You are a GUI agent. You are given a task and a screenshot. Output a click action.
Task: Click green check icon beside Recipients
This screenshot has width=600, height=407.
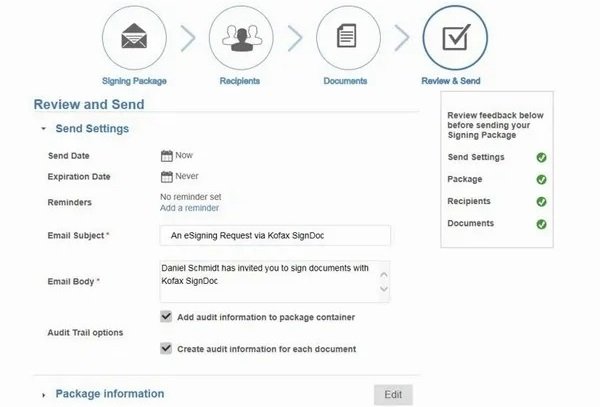(541, 202)
